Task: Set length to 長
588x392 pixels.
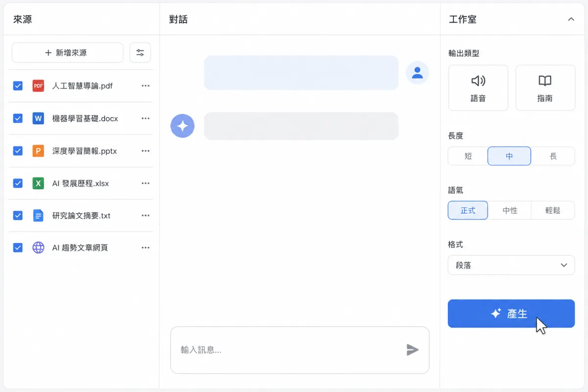Action: (x=553, y=156)
